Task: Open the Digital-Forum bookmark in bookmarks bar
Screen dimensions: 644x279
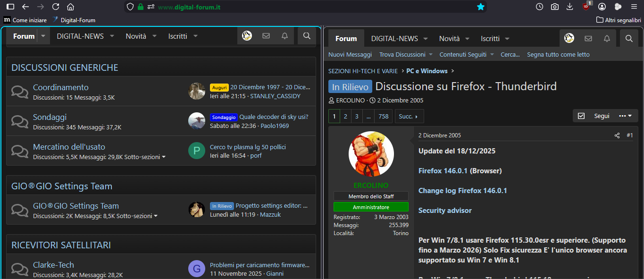Action: [x=74, y=20]
